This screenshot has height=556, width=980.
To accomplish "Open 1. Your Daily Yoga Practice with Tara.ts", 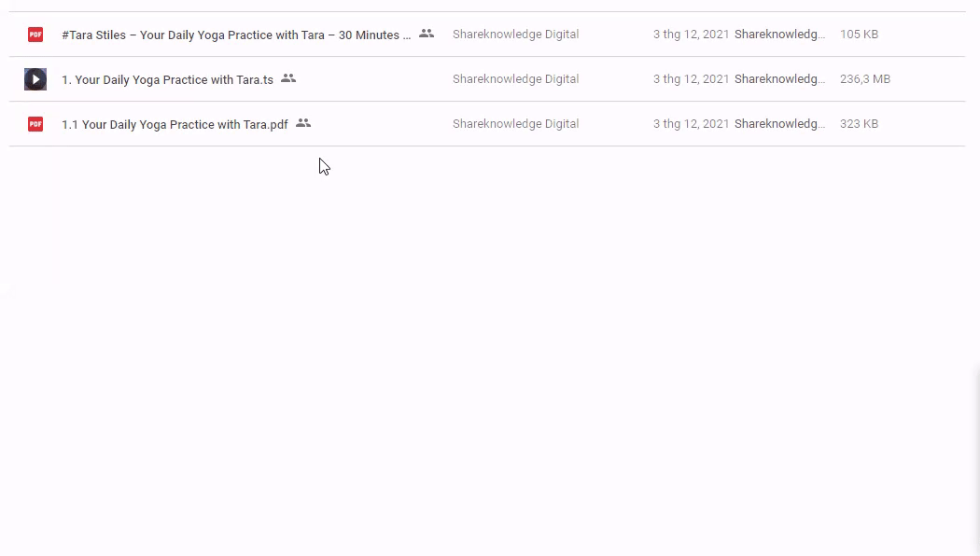I will pos(167,80).
